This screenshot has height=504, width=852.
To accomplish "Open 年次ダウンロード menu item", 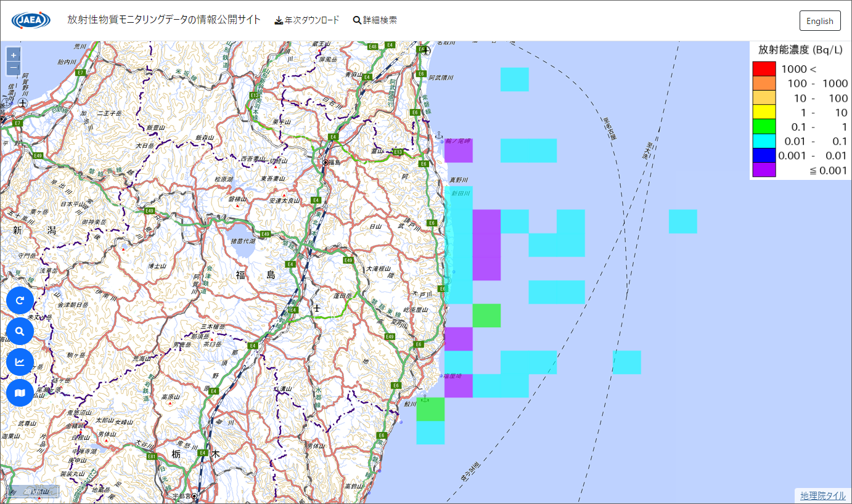I will click(x=306, y=20).
